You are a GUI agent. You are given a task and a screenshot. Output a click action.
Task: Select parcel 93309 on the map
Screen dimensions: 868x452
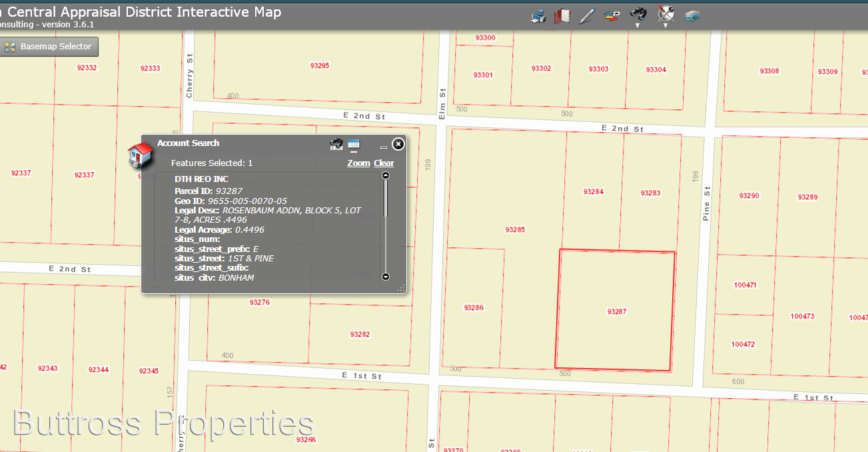pos(827,71)
